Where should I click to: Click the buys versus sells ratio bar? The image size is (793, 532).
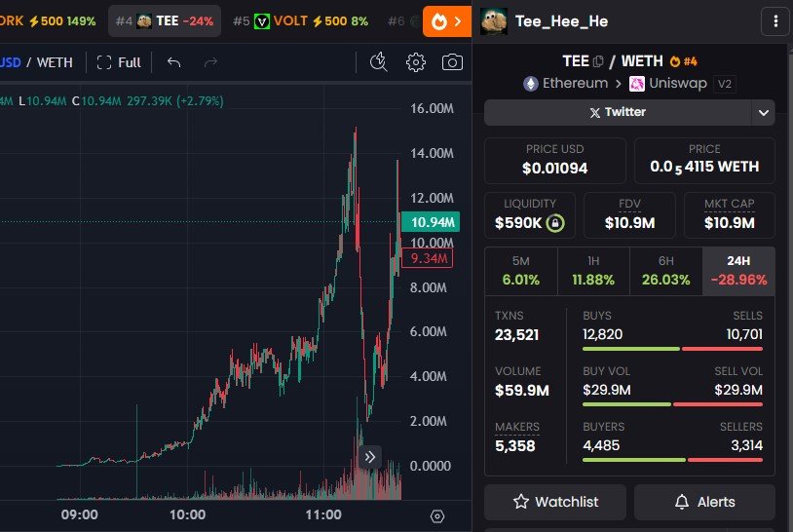(672, 349)
